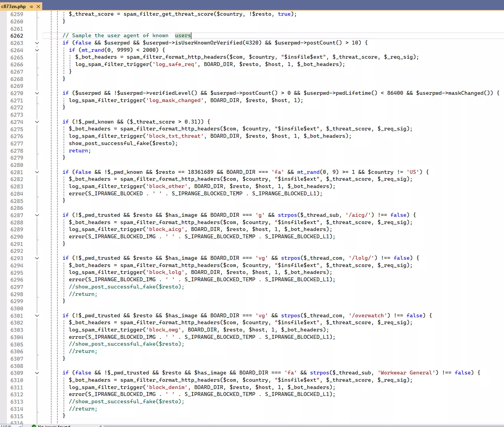Screen dimensions: 504x427
Task: Collapse the nested if block at line 6264
Action: (37, 50)
